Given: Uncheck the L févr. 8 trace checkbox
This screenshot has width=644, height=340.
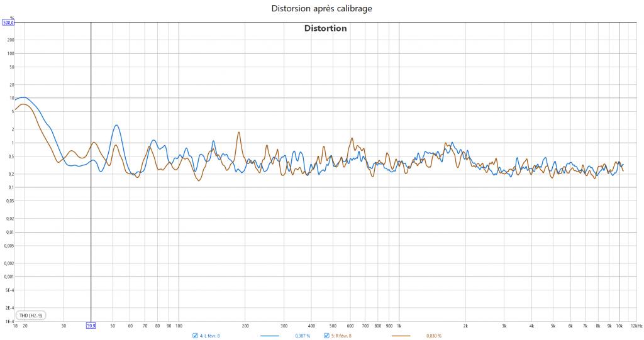Looking at the screenshot, I should pos(195,336).
